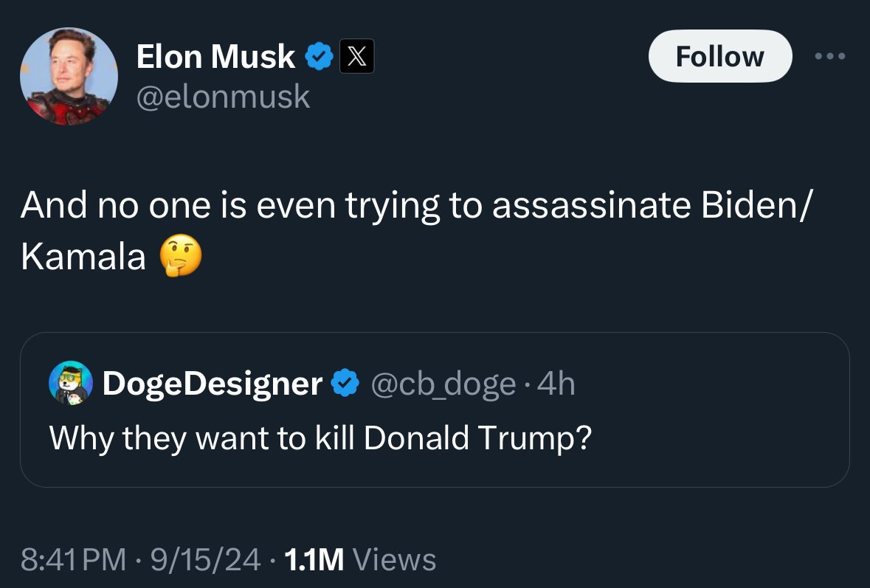This screenshot has height=588, width=870.
Task: Open DogeDesigner's avatar in quoted post
Action: coord(71,383)
